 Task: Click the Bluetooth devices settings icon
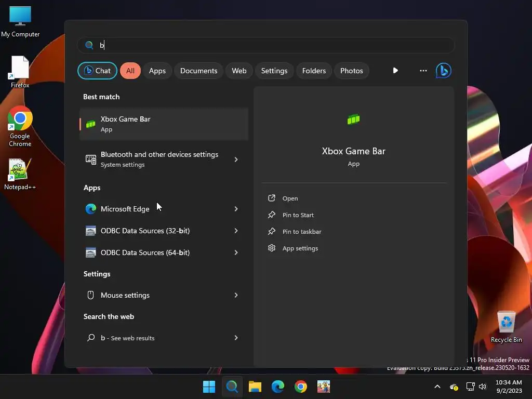point(90,159)
